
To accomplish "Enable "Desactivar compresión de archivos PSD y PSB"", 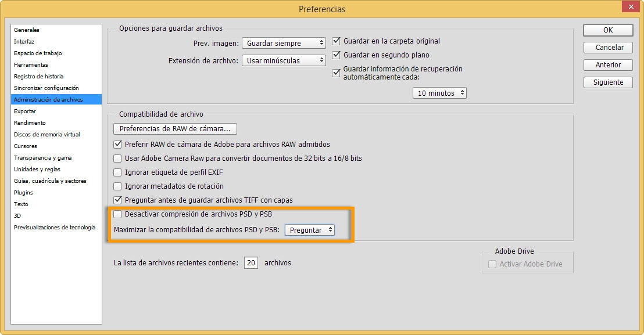I will click(117, 214).
